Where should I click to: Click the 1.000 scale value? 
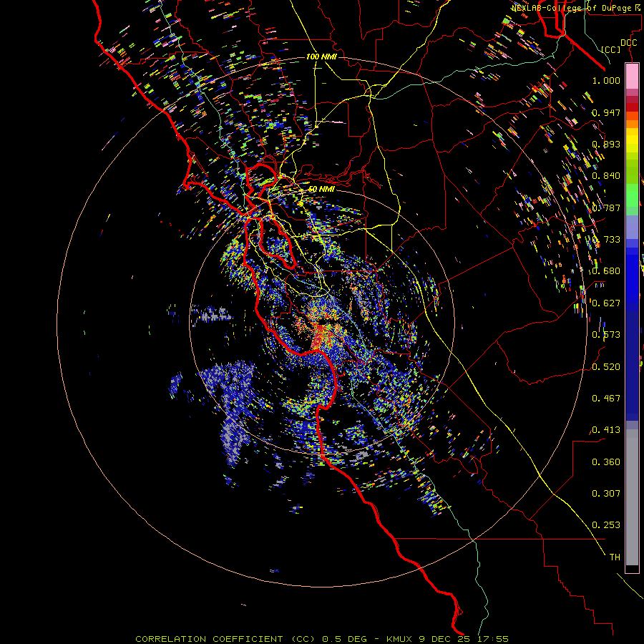(x=606, y=80)
